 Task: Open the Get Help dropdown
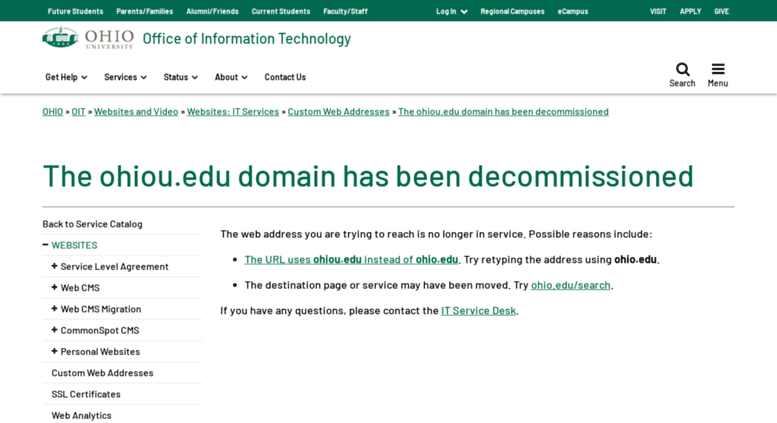pos(66,77)
